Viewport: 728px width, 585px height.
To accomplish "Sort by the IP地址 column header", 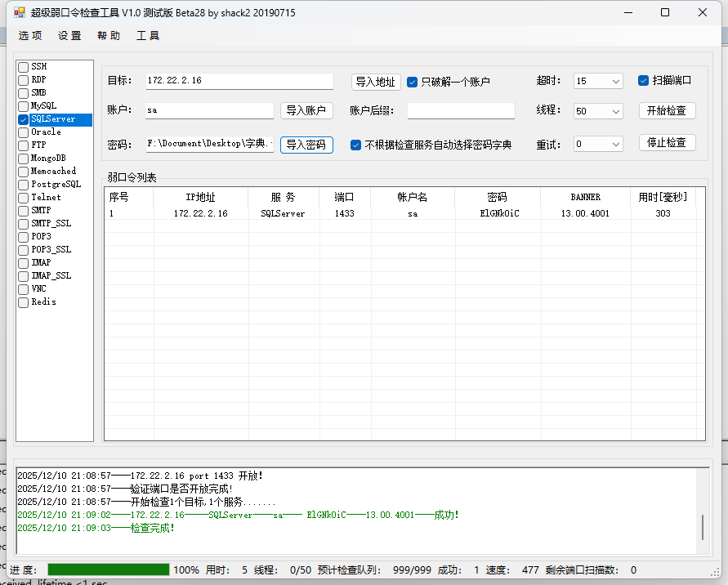I will pos(200,198).
